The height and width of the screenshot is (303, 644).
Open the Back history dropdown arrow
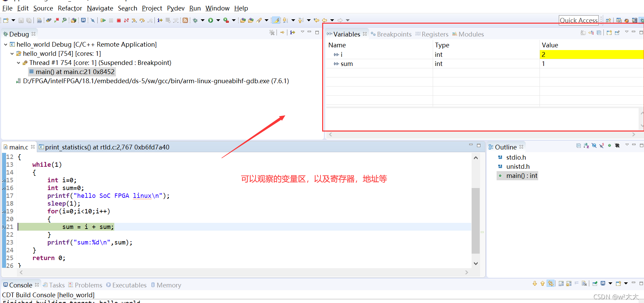coord(332,20)
